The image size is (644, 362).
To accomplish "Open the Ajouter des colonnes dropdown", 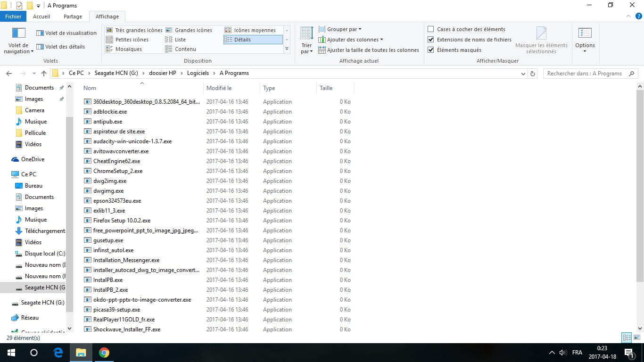I will (351, 40).
